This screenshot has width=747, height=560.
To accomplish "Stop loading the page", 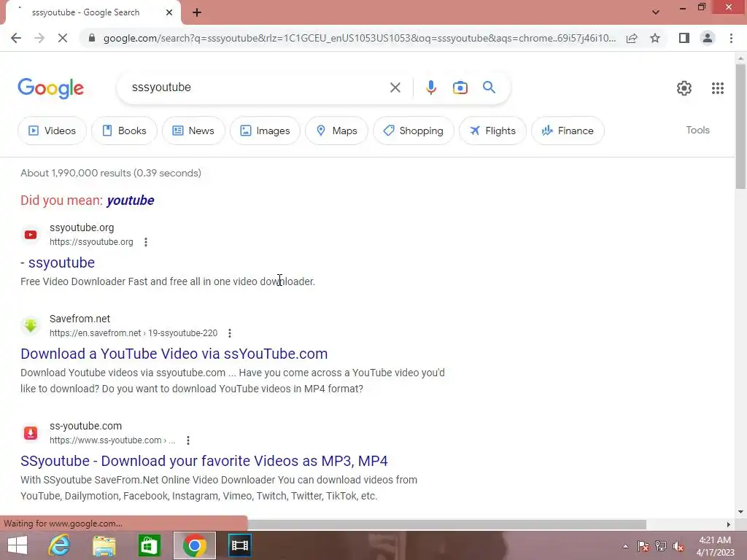I will (x=63, y=38).
